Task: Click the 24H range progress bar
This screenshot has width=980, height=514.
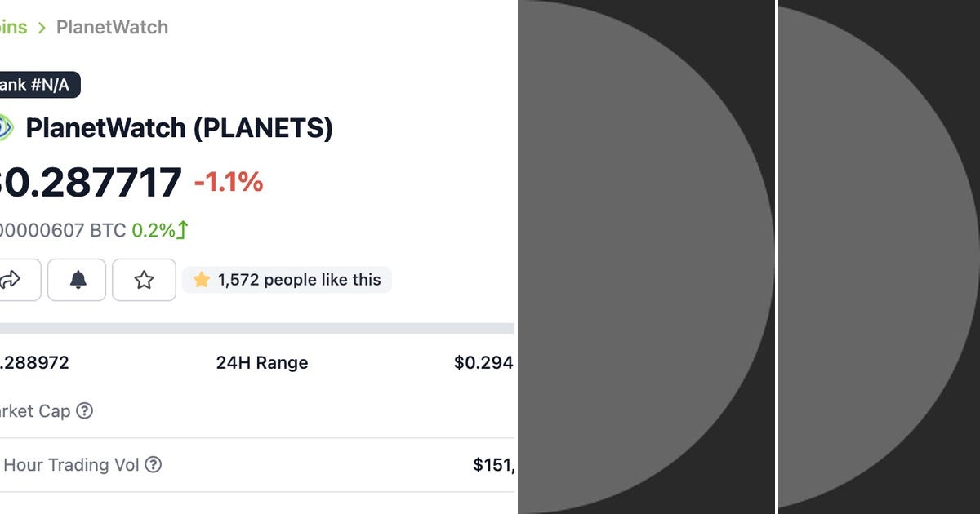Action: (257, 328)
